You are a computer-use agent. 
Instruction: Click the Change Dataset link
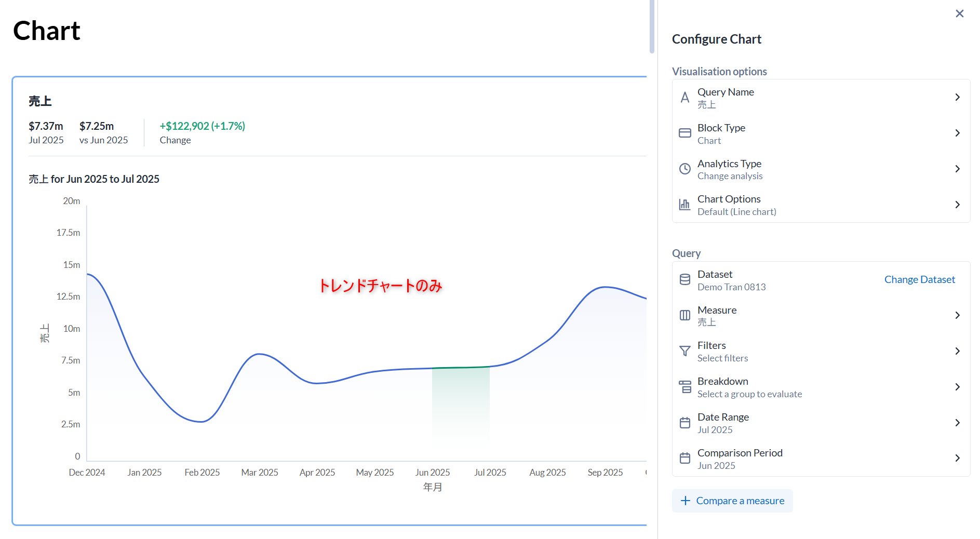[919, 280]
